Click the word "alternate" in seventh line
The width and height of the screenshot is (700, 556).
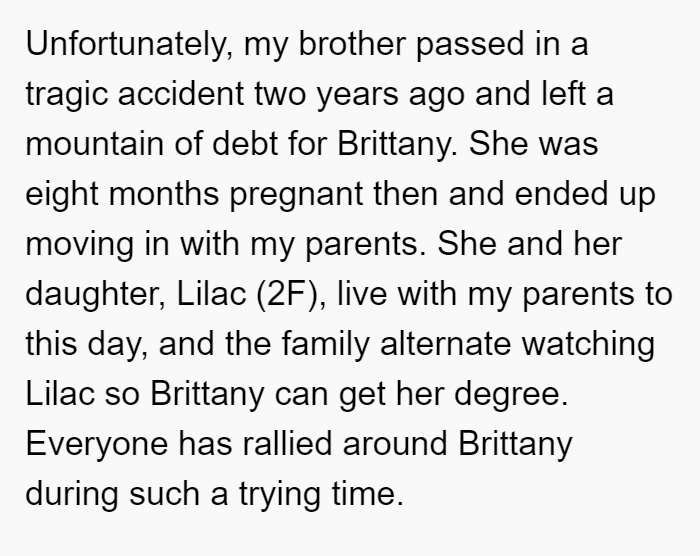coord(445,343)
